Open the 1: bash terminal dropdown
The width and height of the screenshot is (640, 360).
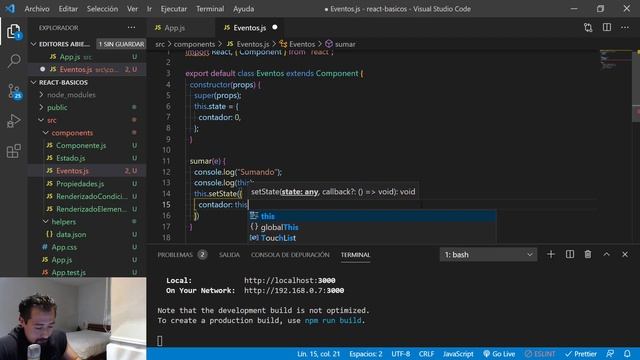488,255
